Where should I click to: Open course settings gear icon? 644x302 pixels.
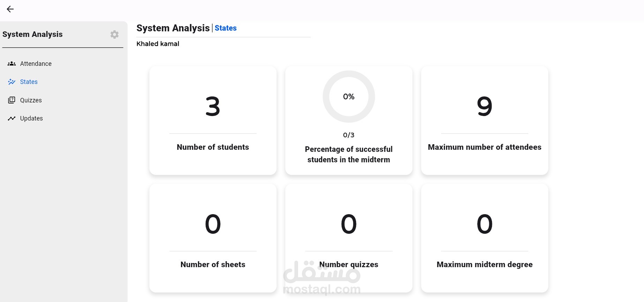[x=114, y=34]
